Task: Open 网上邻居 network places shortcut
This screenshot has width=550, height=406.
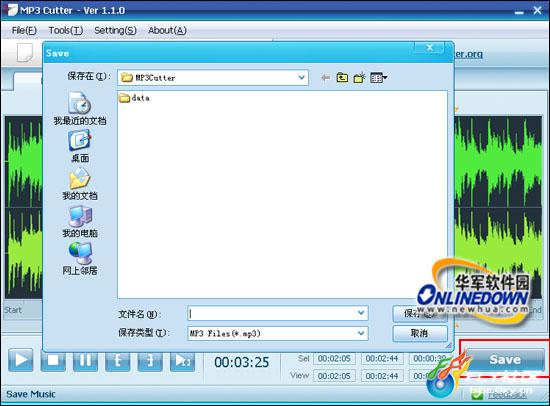Action: 80,259
